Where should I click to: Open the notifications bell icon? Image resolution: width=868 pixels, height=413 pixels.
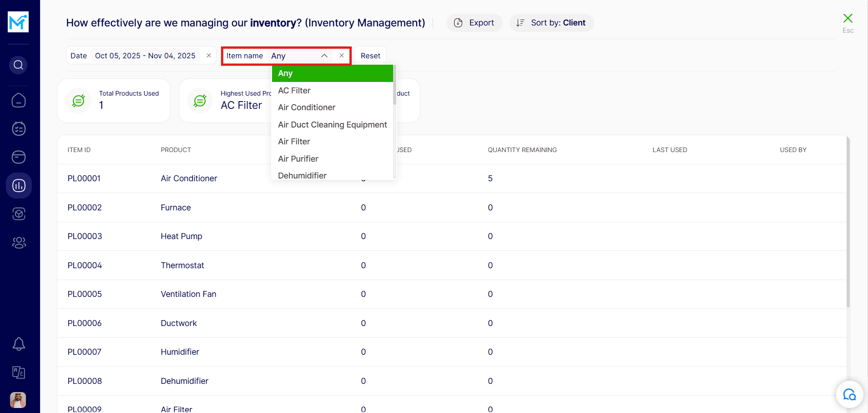(x=19, y=344)
